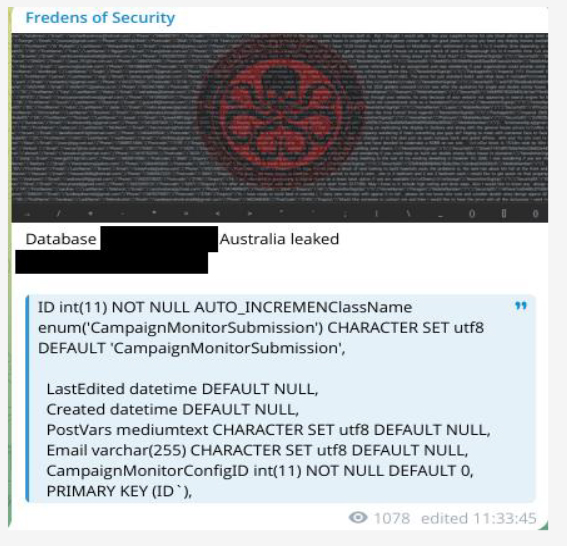Click the right arrow symbol in image strip
Screen dimensions: 567x546
(x=250, y=213)
